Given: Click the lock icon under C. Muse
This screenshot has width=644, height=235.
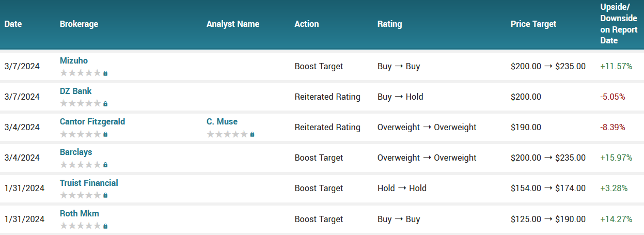Looking at the screenshot, I should 252,134.
